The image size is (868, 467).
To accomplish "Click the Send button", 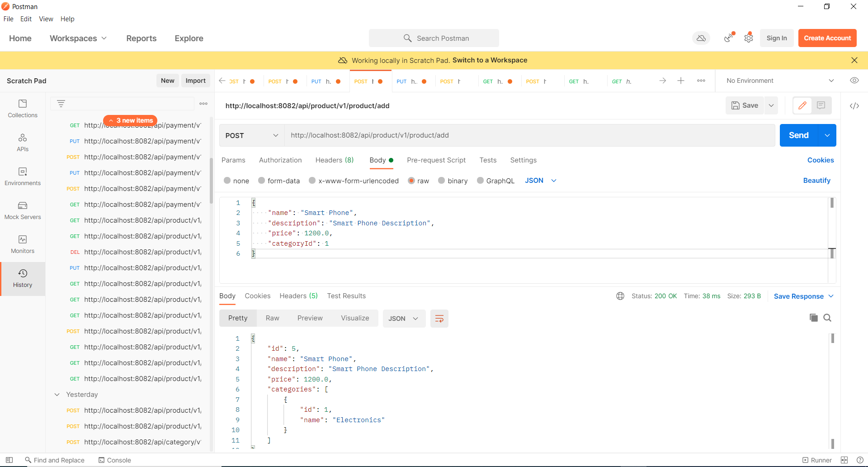I will [x=798, y=135].
